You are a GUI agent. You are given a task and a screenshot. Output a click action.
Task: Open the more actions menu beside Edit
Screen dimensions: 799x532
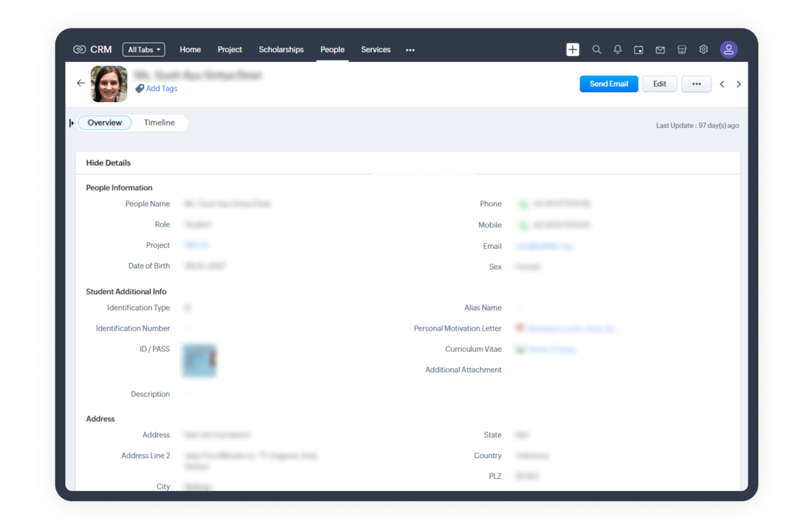point(696,84)
